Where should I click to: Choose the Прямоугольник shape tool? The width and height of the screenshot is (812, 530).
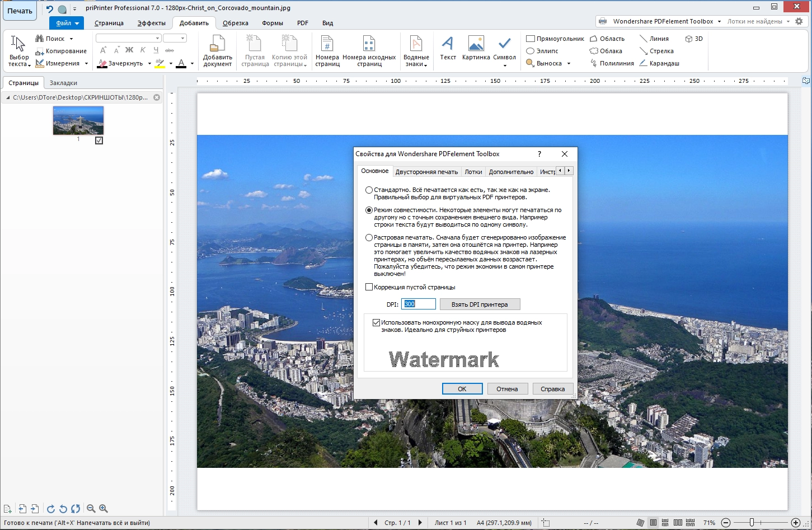click(555, 39)
